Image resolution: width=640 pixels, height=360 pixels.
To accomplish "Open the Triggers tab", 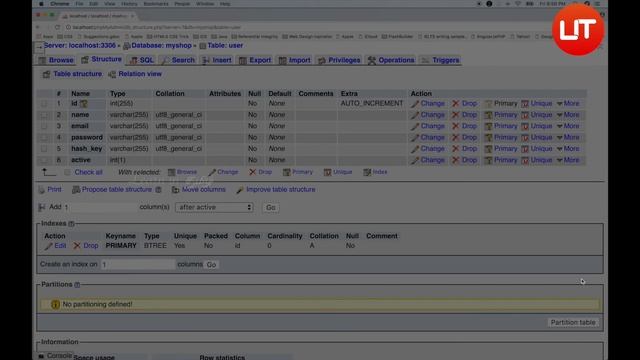I will tap(440, 60).
